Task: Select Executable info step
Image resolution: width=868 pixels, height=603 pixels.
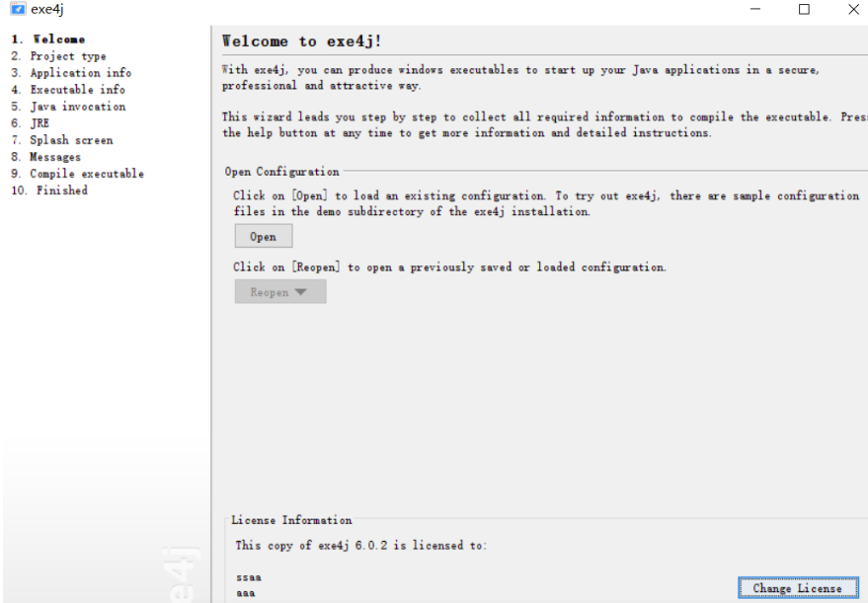Action: 68,90
